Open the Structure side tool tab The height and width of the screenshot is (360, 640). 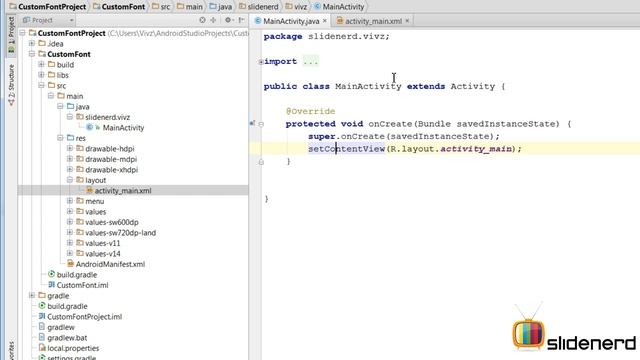11,85
